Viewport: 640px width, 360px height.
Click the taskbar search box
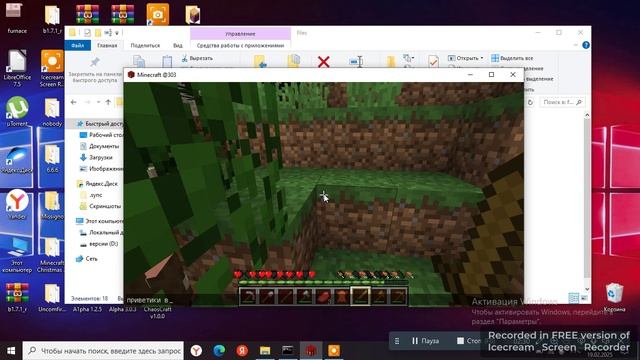[104, 351]
